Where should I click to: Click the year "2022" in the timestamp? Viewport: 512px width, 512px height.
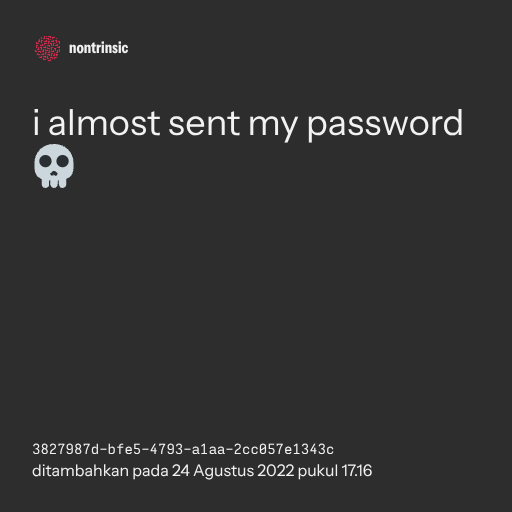[x=276, y=471]
